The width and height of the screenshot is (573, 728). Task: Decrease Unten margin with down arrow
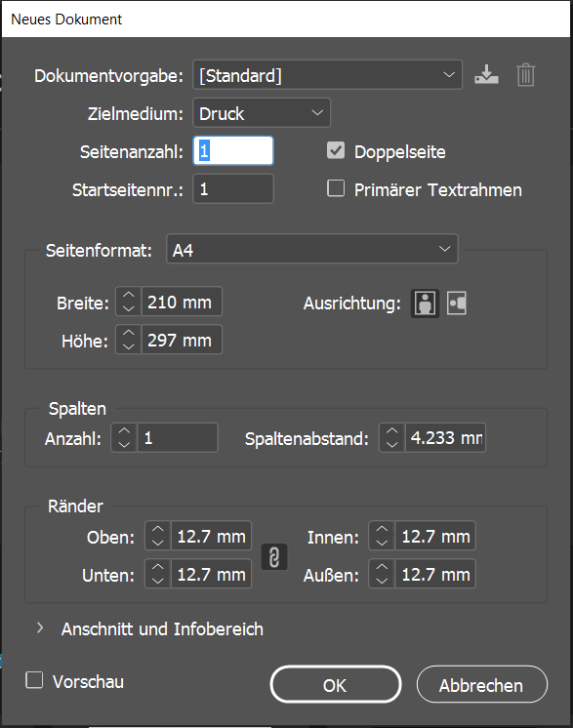(158, 582)
